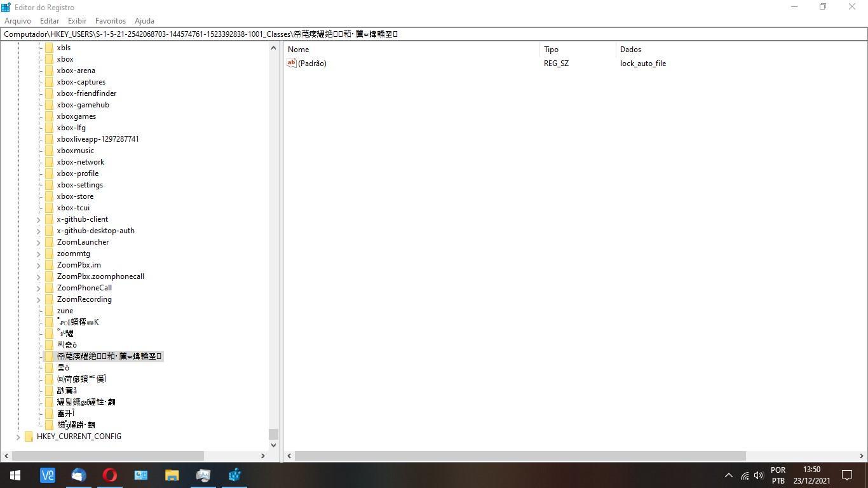Open the Ajuda menu
The image size is (868, 488).
coord(144,21)
